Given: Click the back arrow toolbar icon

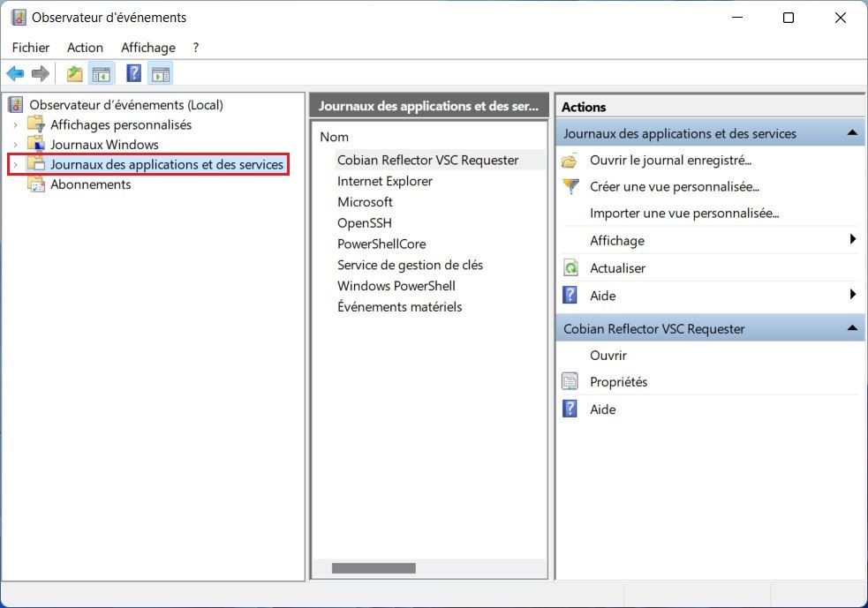Looking at the screenshot, I should coord(15,74).
